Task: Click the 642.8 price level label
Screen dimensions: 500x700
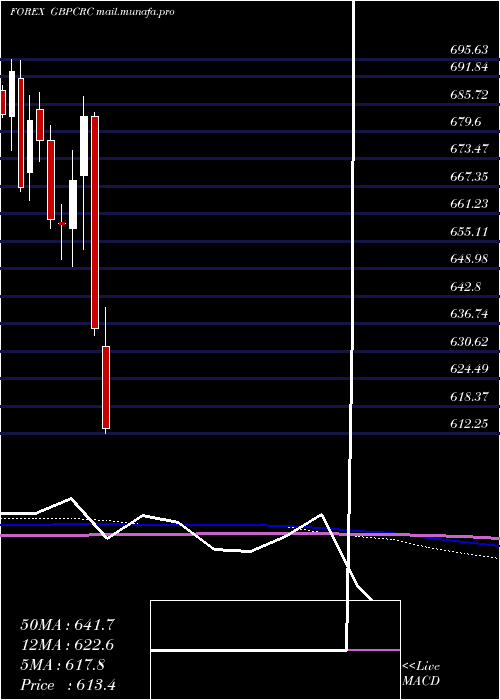Action: (x=465, y=287)
